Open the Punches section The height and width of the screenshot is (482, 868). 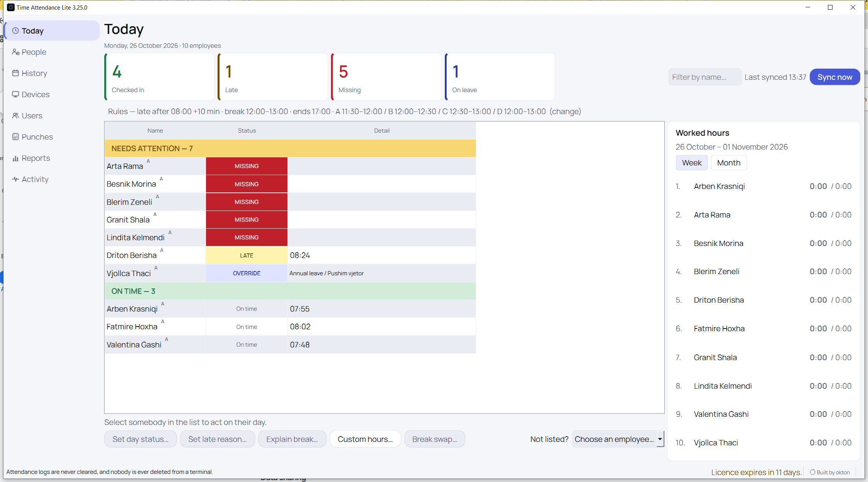tap(52, 137)
